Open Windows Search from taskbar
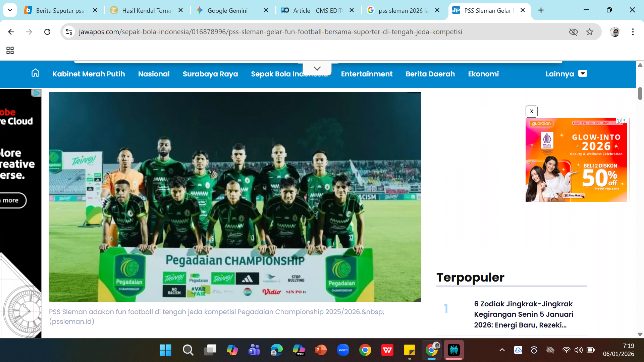Image resolution: width=644 pixels, height=362 pixels. coord(188,350)
